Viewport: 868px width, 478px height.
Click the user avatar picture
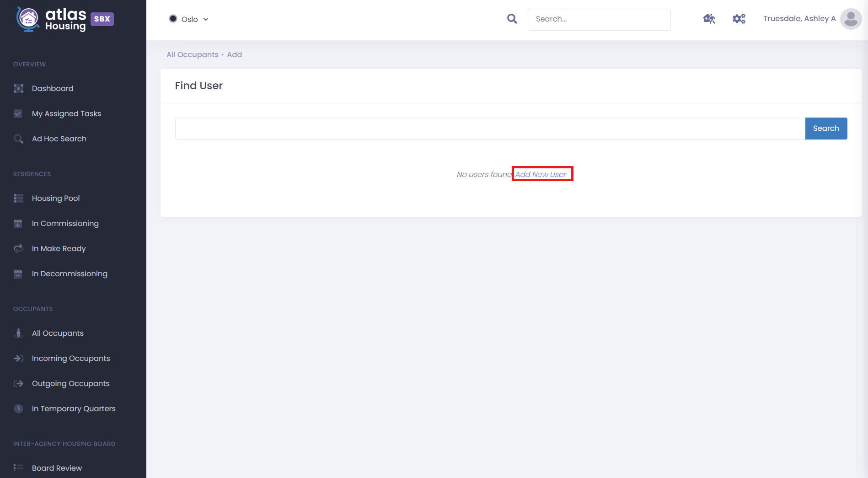(851, 19)
